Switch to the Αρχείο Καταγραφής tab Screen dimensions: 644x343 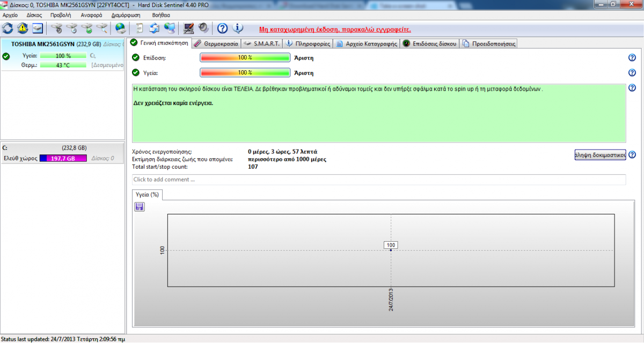click(x=367, y=44)
